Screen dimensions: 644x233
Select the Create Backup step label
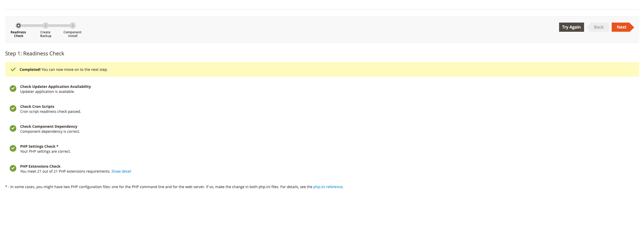tap(45, 34)
